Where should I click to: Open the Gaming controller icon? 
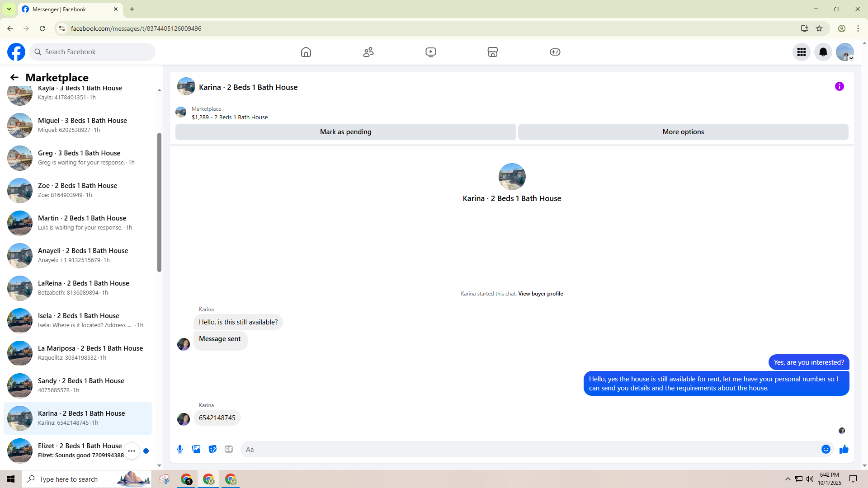click(x=555, y=52)
